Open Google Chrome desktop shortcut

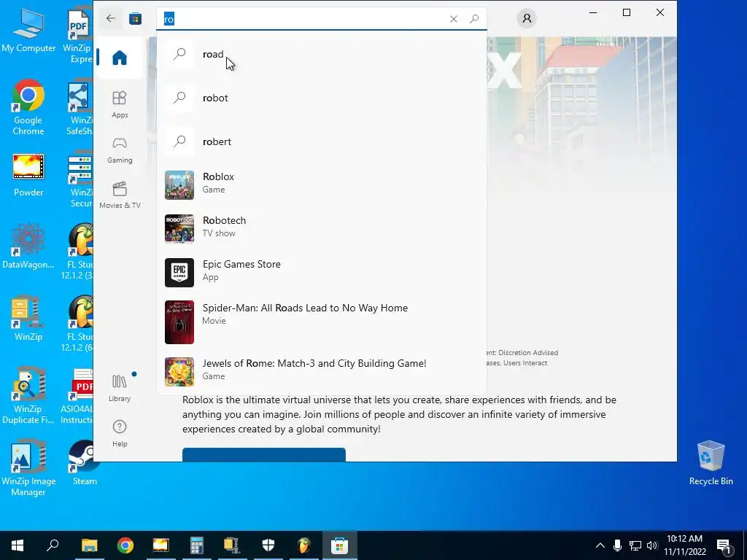(28, 108)
